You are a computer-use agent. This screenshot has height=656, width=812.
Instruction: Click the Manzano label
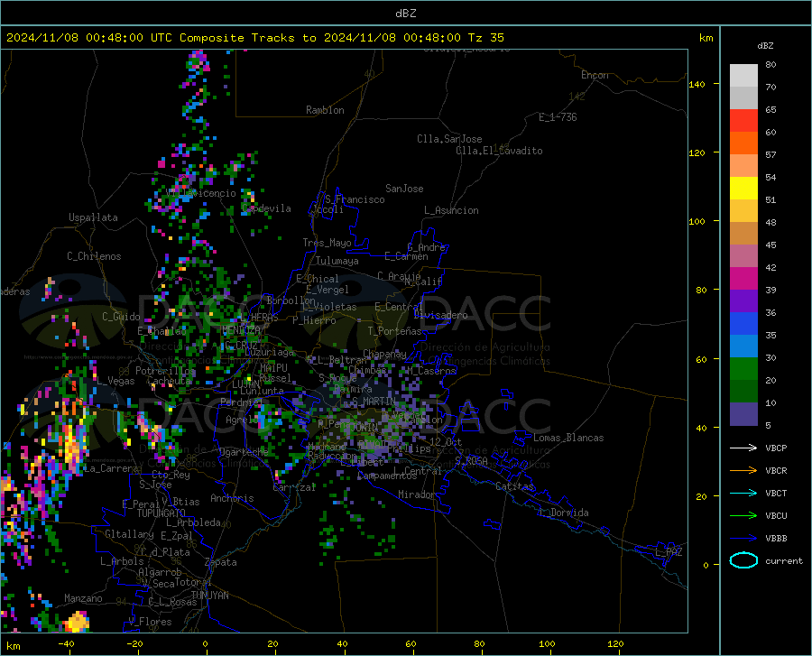click(83, 598)
